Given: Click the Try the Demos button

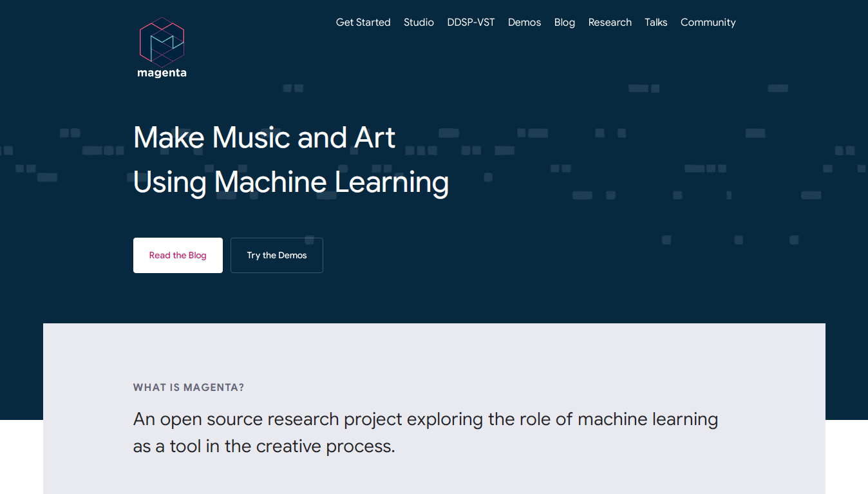Looking at the screenshot, I should coord(277,255).
